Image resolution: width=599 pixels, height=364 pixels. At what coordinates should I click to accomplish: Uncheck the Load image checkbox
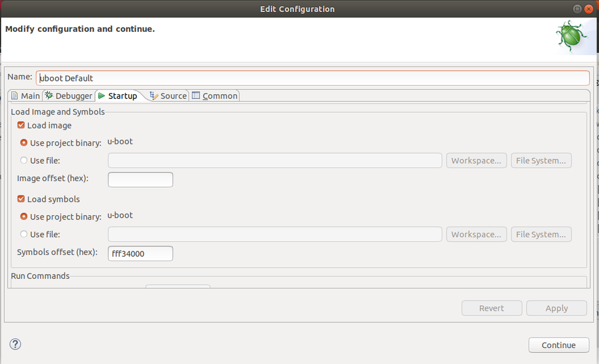tap(22, 125)
